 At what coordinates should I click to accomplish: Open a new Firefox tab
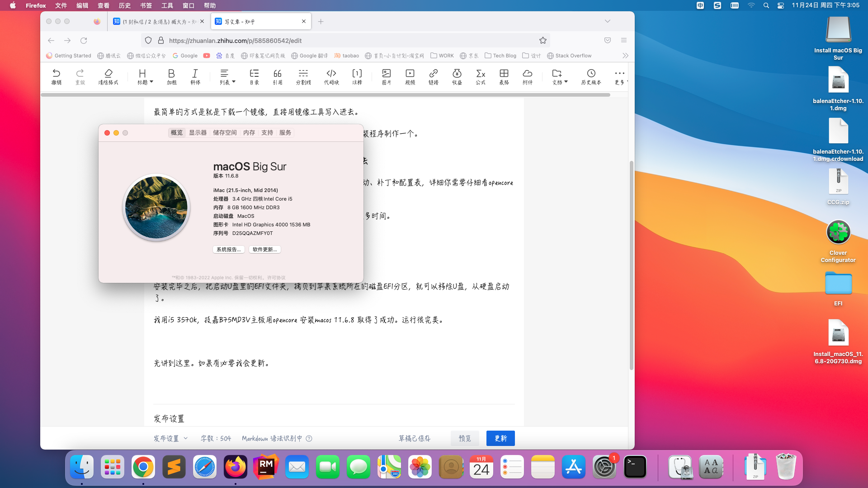pos(321,21)
